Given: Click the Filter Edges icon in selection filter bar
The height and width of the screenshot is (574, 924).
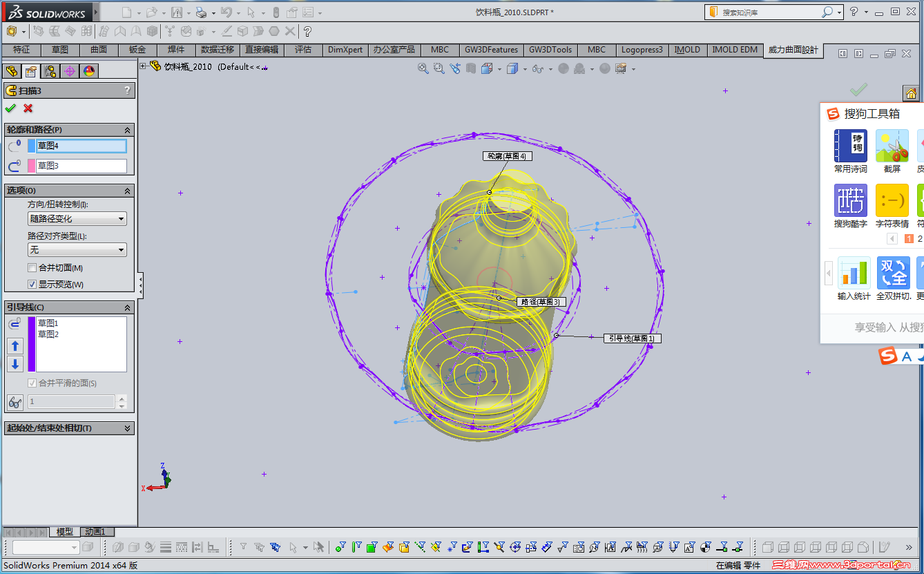Looking at the screenshot, I should [x=356, y=548].
